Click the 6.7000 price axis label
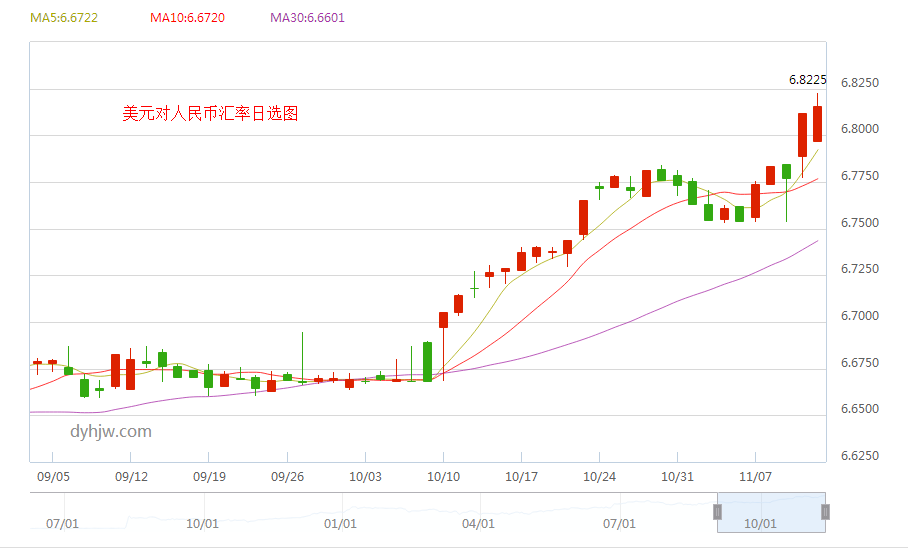Screen dimensions: 908x551 coord(860,316)
